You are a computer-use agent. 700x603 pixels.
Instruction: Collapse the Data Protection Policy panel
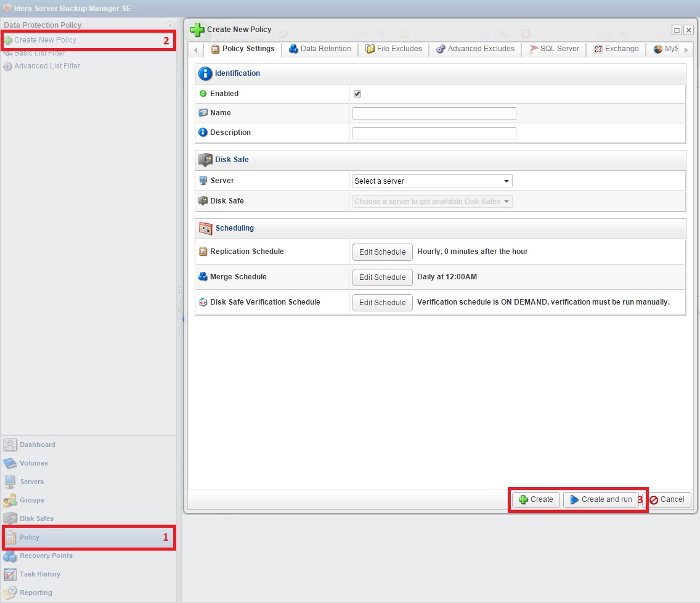[170, 25]
